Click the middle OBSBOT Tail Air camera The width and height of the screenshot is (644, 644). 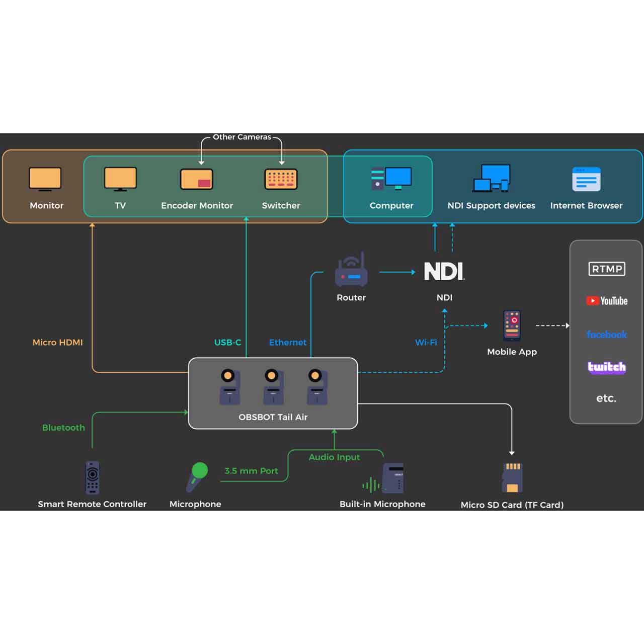coord(273,387)
